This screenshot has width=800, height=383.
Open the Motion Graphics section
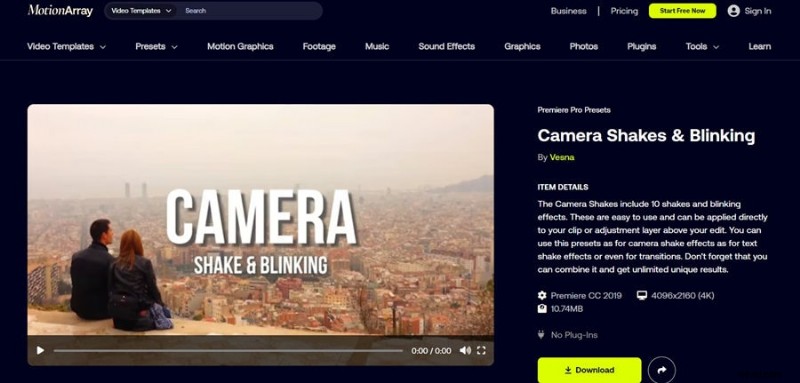[x=240, y=46]
